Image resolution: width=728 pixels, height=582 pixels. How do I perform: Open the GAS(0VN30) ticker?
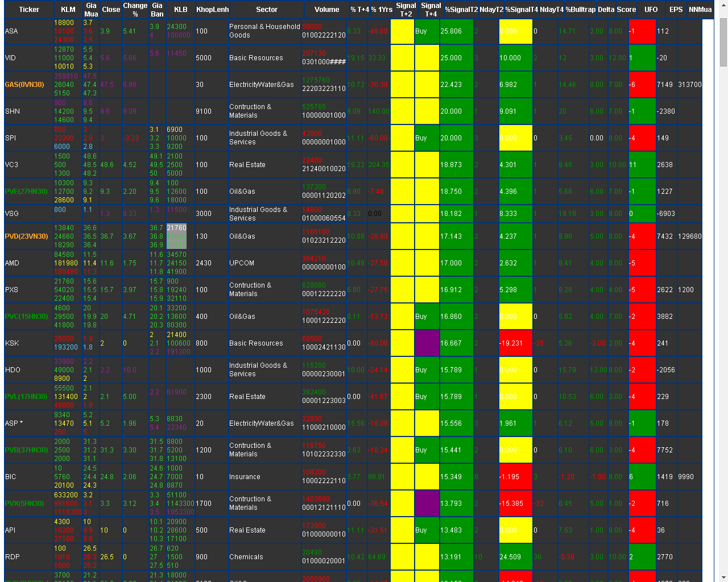tap(24, 85)
